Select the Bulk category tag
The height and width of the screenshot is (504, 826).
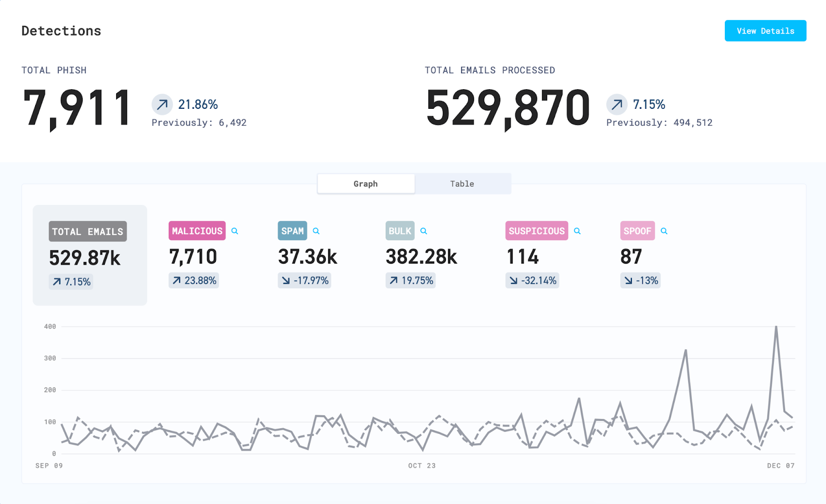[400, 231]
